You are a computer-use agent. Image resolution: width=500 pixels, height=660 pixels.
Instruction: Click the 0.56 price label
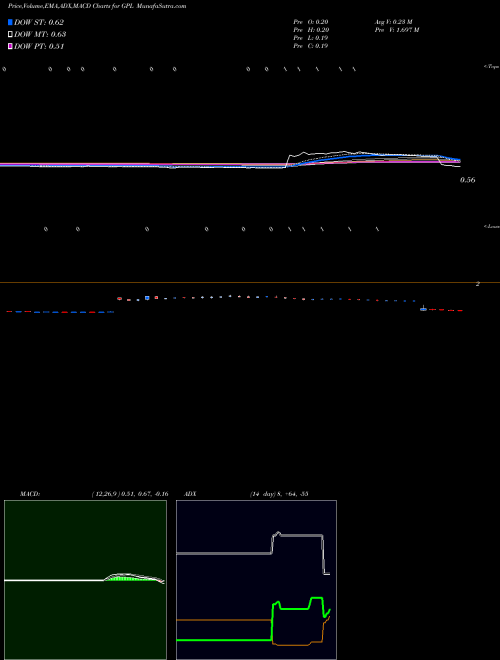(x=467, y=180)
